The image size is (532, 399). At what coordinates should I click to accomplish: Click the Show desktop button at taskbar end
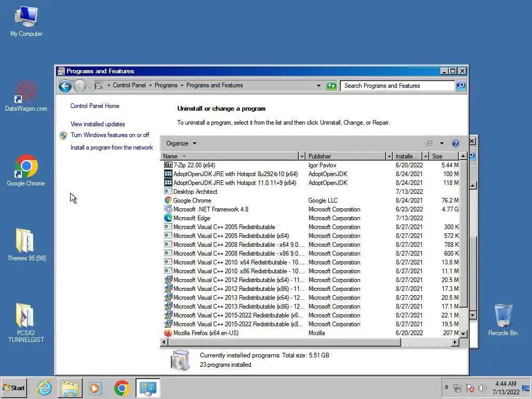click(526, 388)
